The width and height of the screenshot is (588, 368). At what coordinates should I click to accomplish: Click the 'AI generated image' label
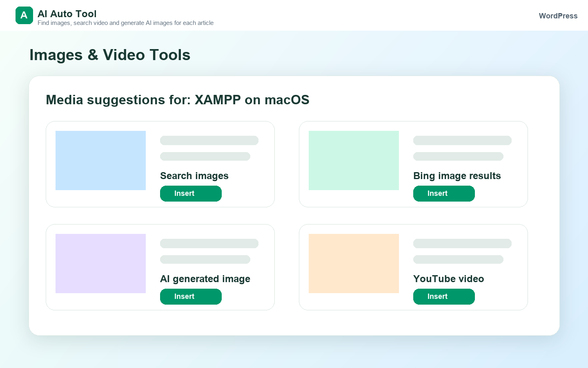pos(205,279)
